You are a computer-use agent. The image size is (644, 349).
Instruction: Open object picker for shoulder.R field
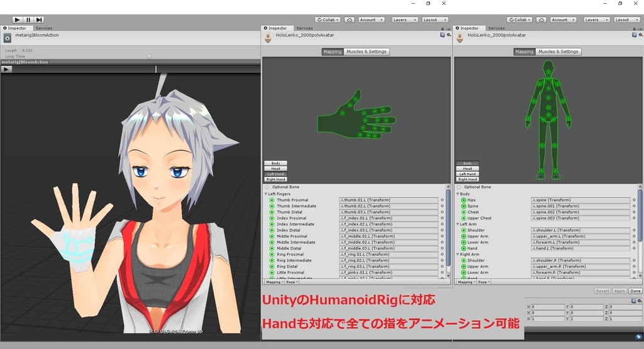634,260
